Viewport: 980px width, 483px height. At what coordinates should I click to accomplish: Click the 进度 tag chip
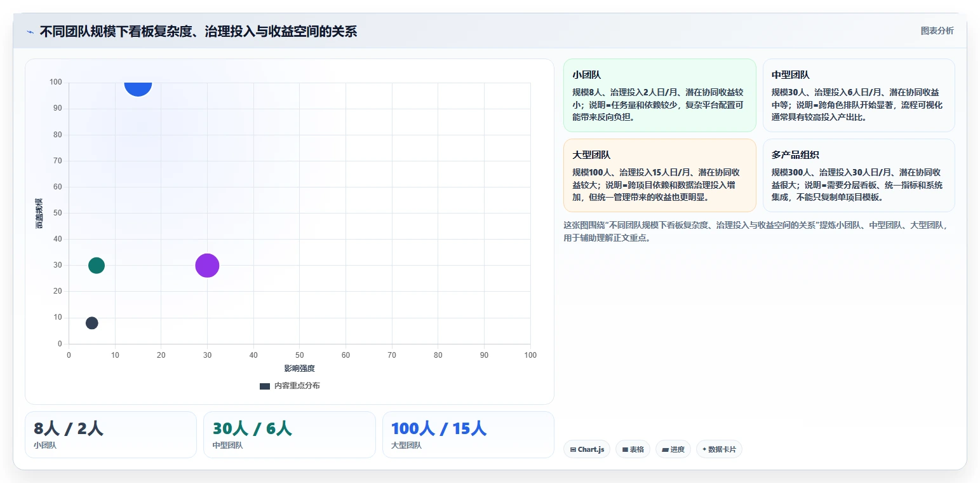673,449
